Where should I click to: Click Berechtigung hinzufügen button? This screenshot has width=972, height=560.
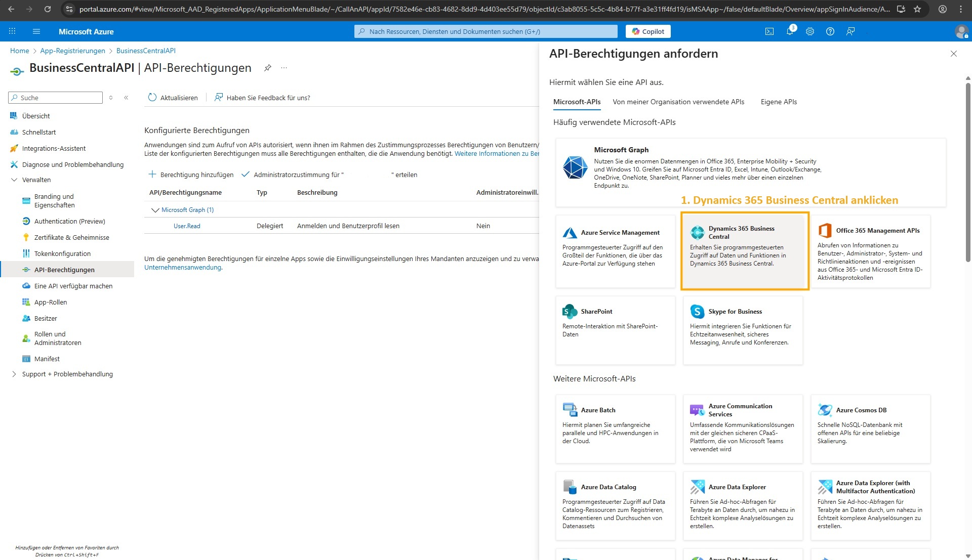[191, 175]
